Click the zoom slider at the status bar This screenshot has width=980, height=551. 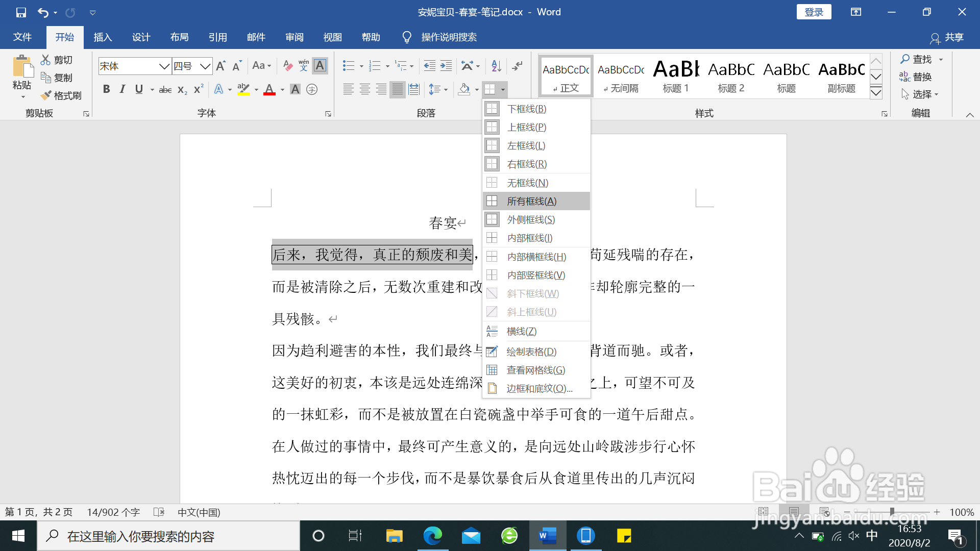pyautogui.click(x=891, y=512)
